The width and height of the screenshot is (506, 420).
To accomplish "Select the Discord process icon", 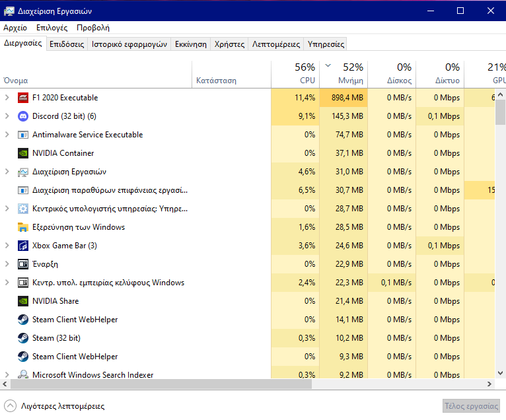I will click(x=22, y=116).
